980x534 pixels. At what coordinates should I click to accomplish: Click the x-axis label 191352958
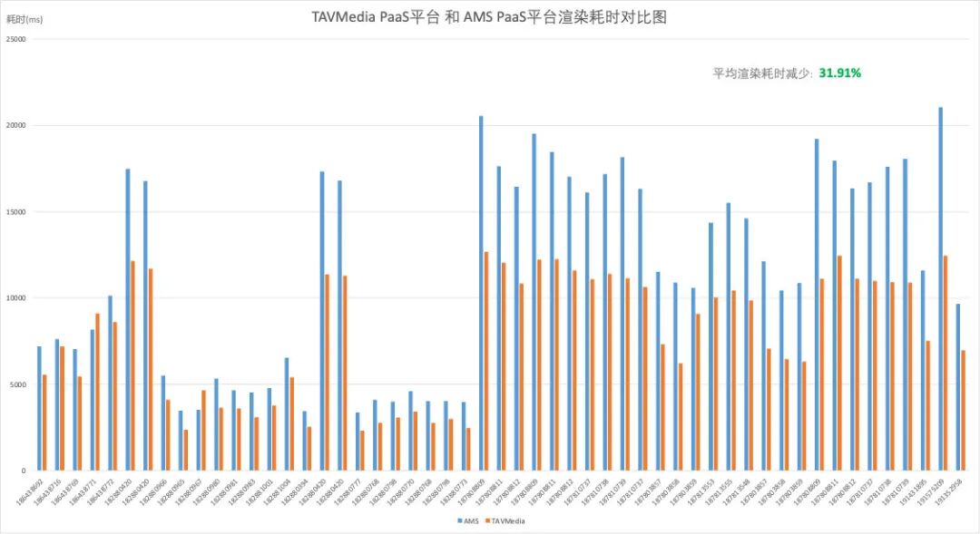click(949, 491)
